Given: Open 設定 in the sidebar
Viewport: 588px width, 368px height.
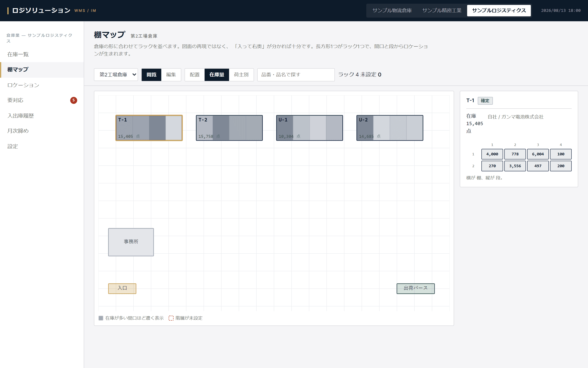Looking at the screenshot, I should click(42, 146).
